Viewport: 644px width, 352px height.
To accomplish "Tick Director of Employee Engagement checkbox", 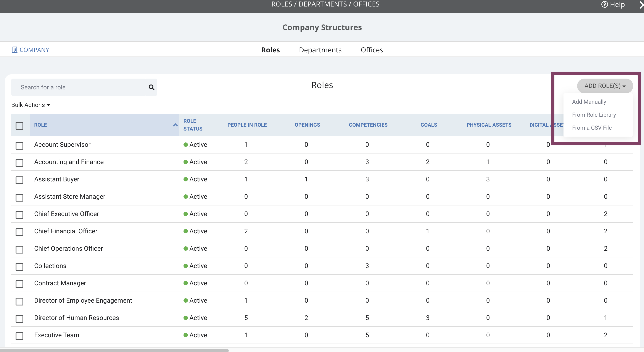I will (x=19, y=301).
